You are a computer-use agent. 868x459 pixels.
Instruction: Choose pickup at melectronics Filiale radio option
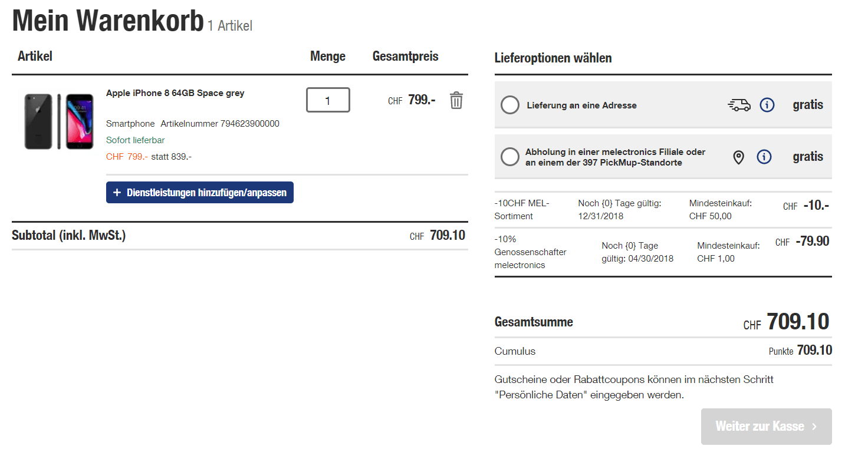pyautogui.click(x=510, y=157)
